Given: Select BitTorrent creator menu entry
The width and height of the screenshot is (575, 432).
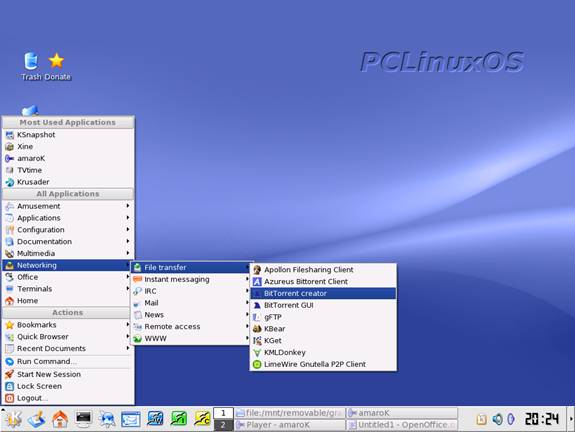Looking at the screenshot, I should [323, 293].
